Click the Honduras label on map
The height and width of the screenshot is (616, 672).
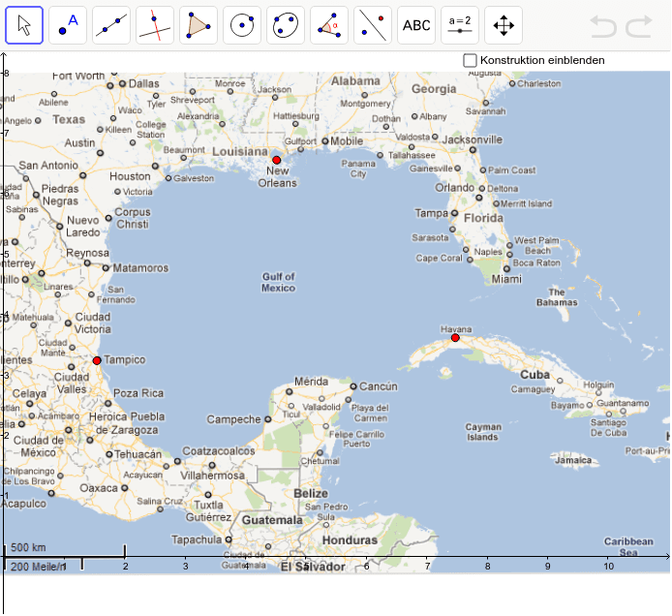[350, 540]
